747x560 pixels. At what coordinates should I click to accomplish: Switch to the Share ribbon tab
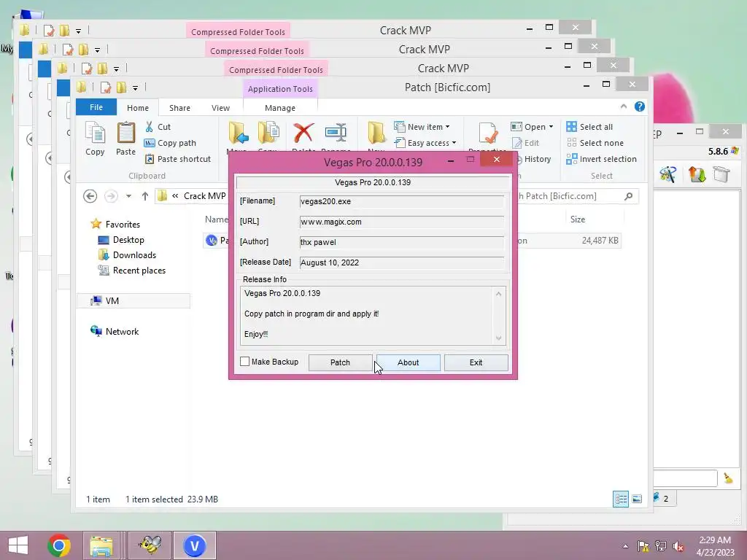pyautogui.click(x=179, y=108)
